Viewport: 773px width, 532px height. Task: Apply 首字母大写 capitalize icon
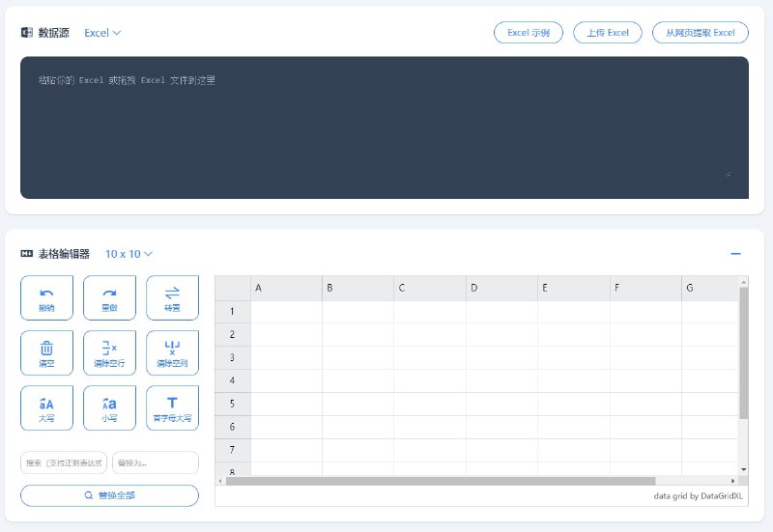point(172,407)
